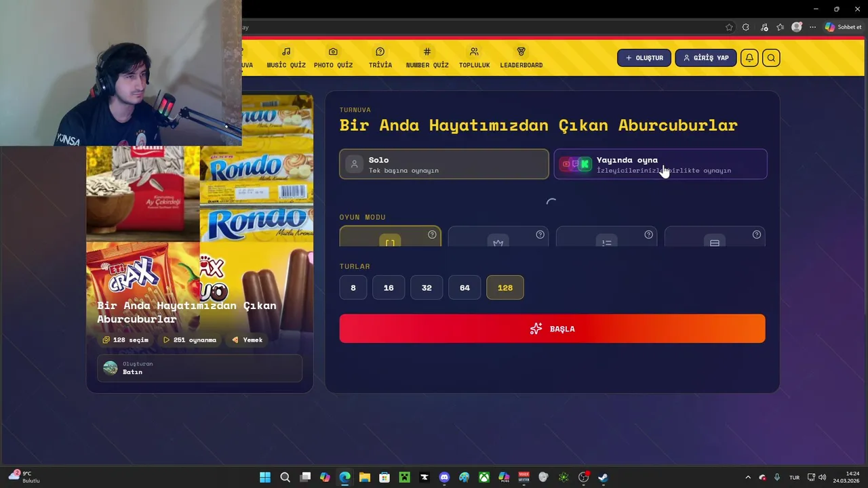Image resolution: width=868 pixels, height=488 pixels.
Task: Open Discord from the taskbar
Action: (x=444, y=477)
